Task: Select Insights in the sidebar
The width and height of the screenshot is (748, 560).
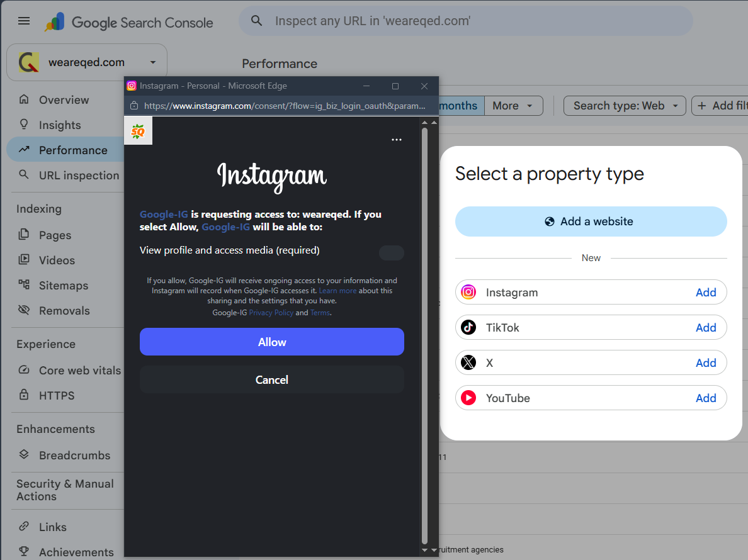Action: pyautogui.click(x=60, y=125)
